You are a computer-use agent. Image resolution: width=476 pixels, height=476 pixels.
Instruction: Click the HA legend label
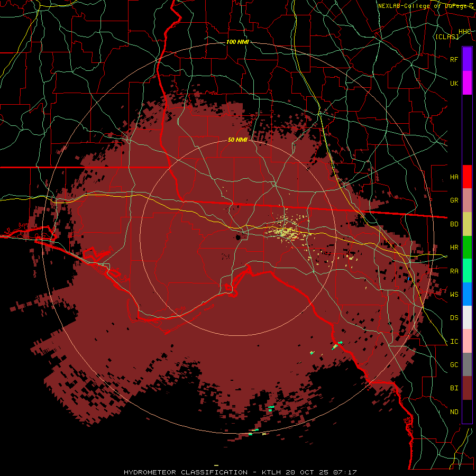tap(454, 177)
